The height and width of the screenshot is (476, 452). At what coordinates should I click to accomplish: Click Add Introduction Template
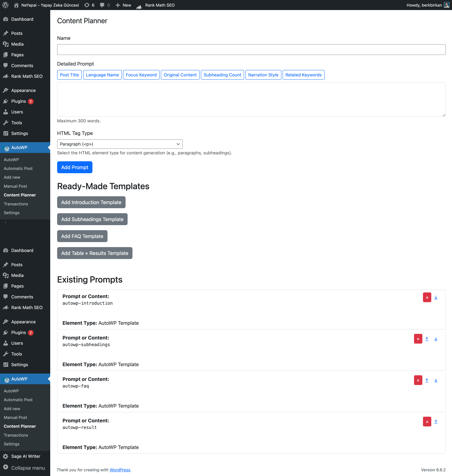[91, 202]
